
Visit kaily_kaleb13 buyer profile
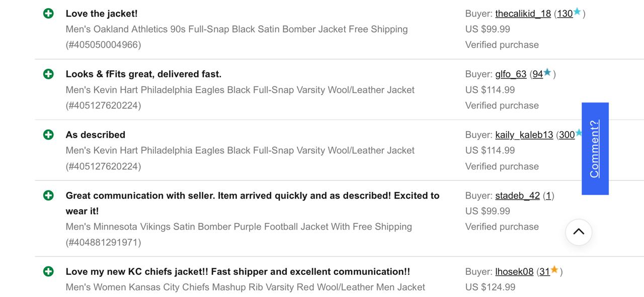pyautogui.click(x=524, y=135)
